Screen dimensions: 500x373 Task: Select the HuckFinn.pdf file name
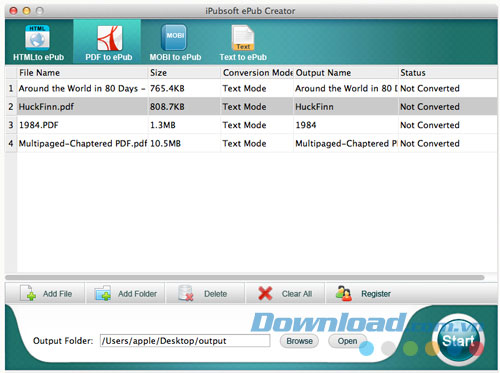46,107
